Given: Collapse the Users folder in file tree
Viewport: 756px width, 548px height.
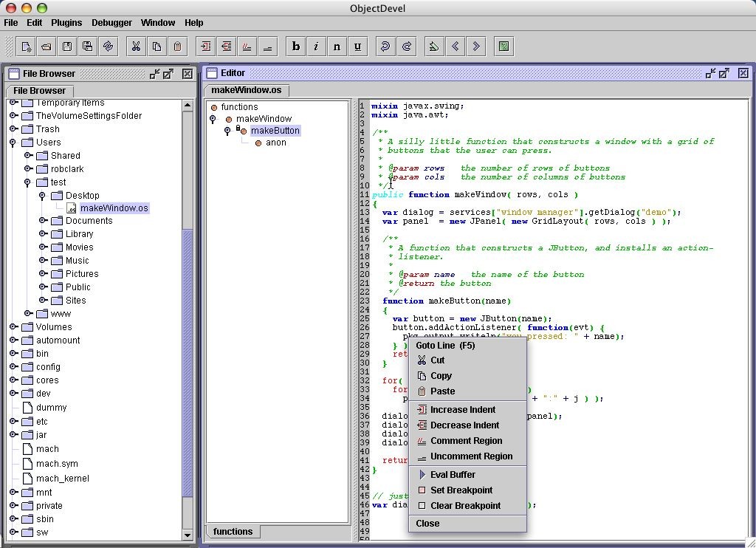Looking at the screenshot, I should click(x=13, y=143).
